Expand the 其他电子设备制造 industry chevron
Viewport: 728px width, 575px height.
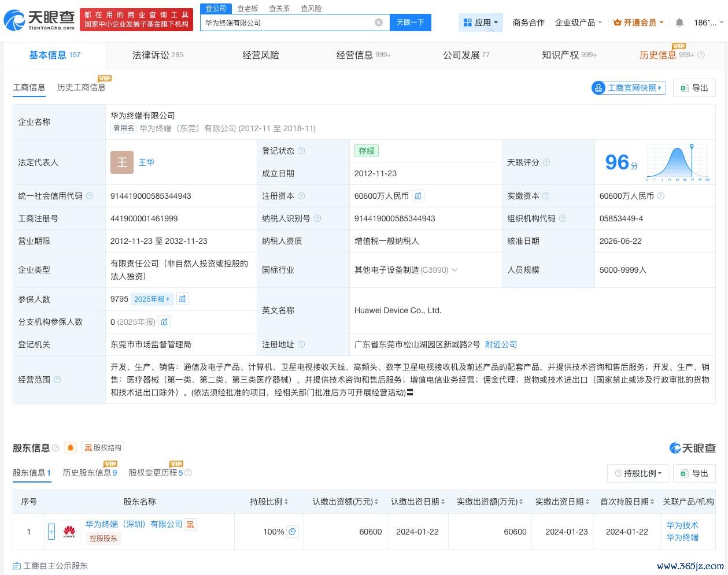[x=454, y=270]
